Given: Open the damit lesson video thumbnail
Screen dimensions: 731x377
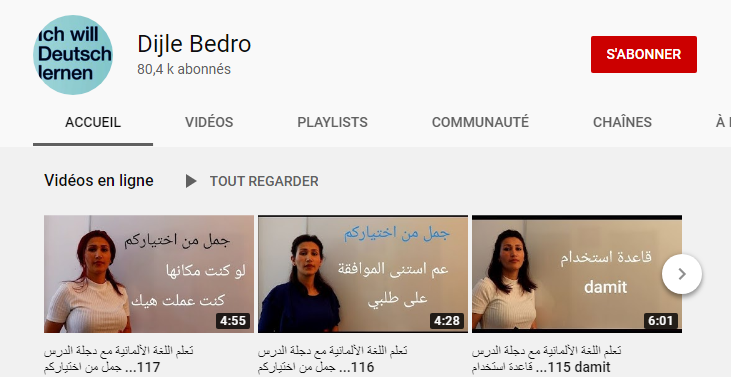Looking at the screenshot, I should pyautogui.click(x=577, y=274).
